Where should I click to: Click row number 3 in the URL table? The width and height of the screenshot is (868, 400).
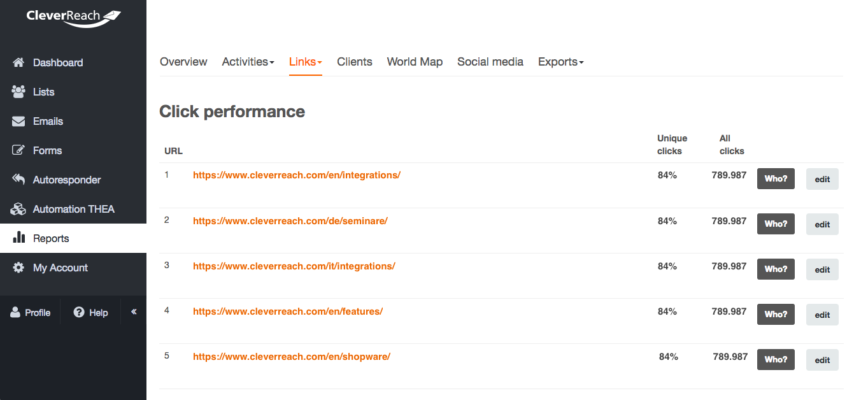[167, 265]
